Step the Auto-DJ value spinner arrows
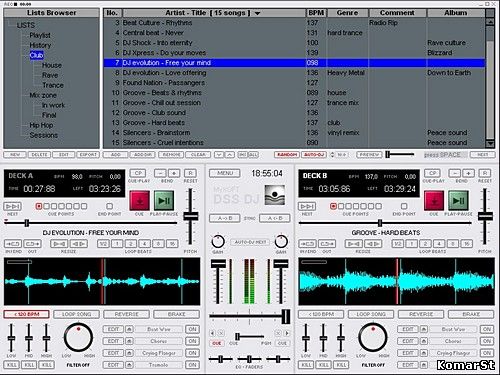Screen dimensions: 500x375 (332, 155)
